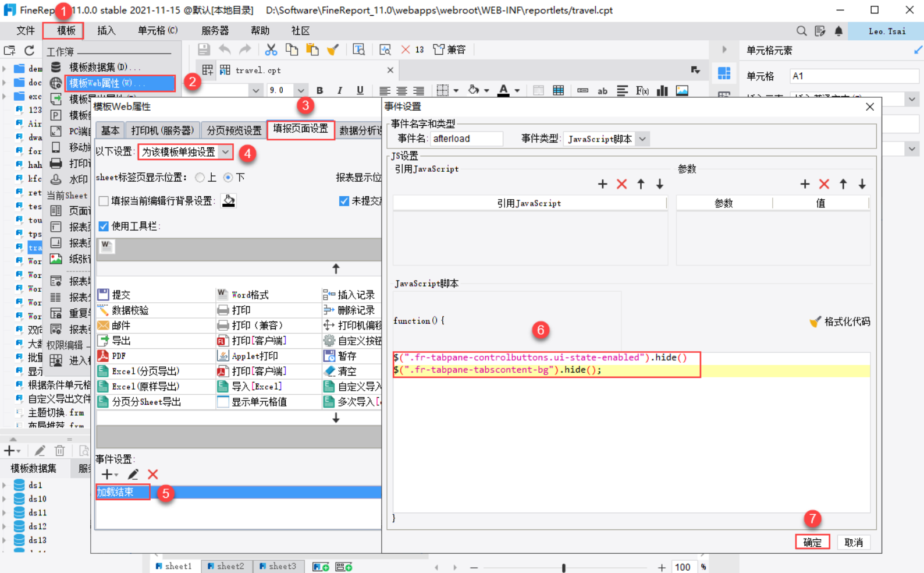The height and width of the screenshot is (573, 924).
Task: Open the font size 9.0 dropdown
Action: (300, 90)
